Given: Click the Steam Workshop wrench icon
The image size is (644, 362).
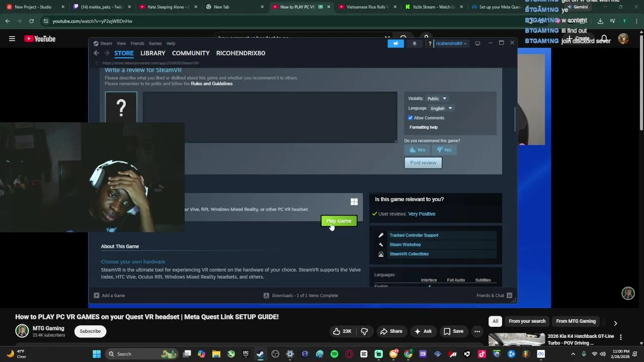Looking at the screenshot, I should coord(381,244).
